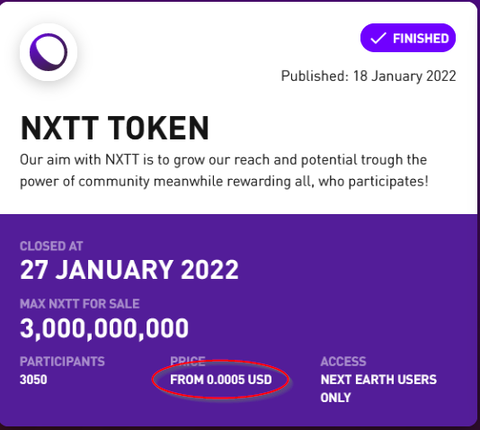The image size is (480, 430).
Task: Select the 3,000,000,000 token amount
Action: [104, 328]
